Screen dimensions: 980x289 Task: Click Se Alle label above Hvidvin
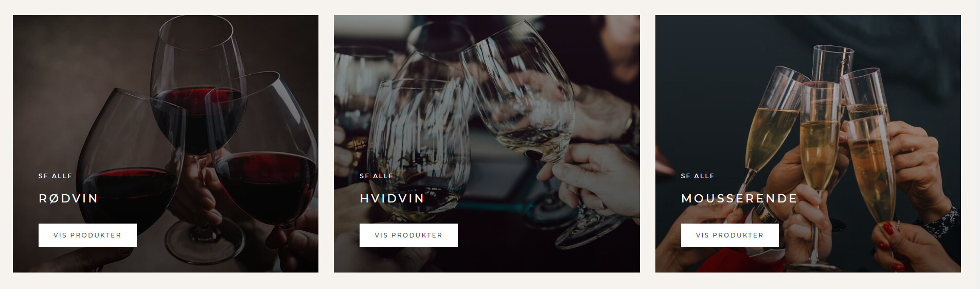point(377,176)
